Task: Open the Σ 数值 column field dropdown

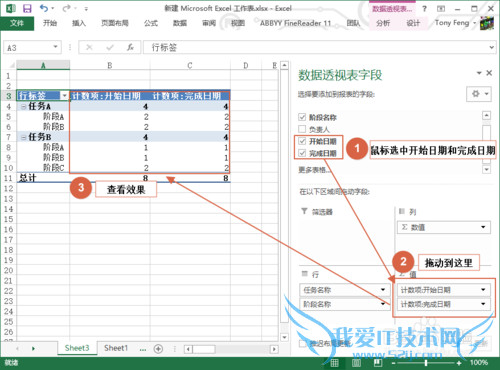Action: (x=483, y=227)
